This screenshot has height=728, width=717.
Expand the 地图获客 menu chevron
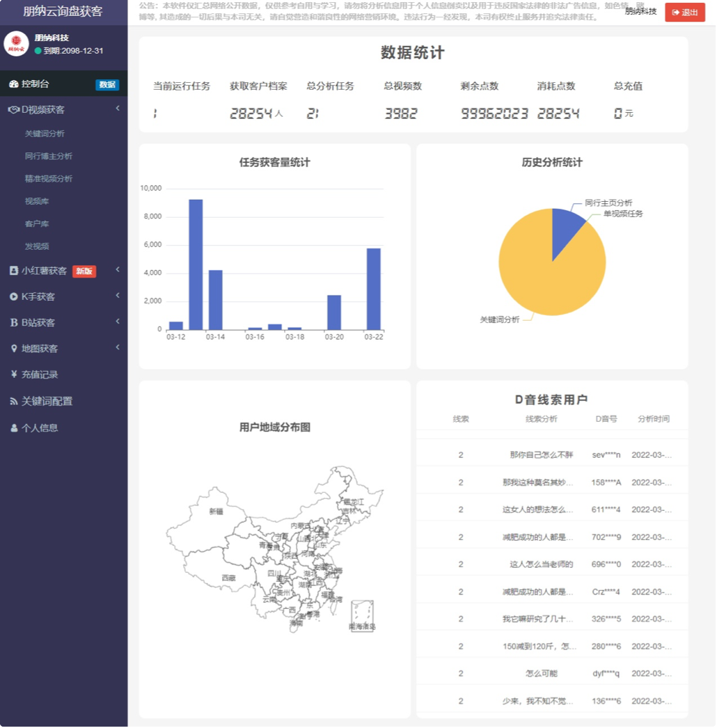point(118,347)
